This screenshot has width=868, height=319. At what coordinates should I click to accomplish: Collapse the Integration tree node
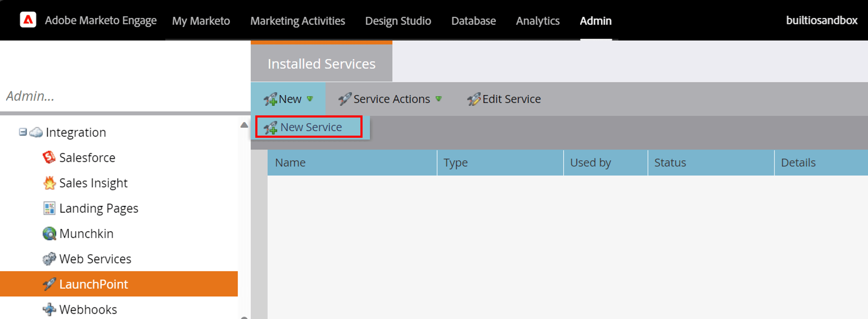pos(23,132)
